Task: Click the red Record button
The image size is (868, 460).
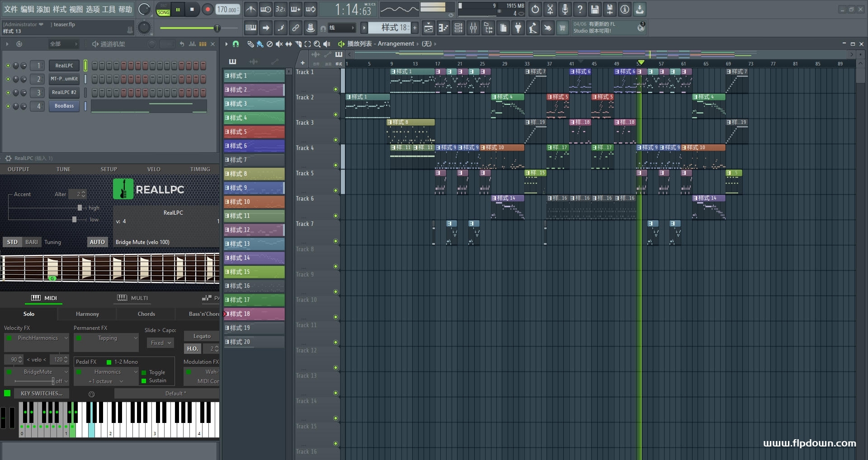Action: click(208, 9)
